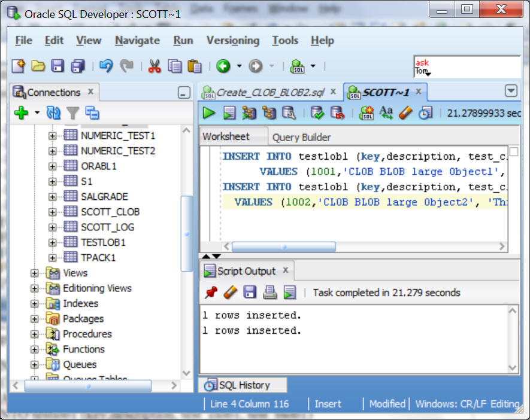
Task: Clear the script output with its eraser icon
Action: (231, 292)
